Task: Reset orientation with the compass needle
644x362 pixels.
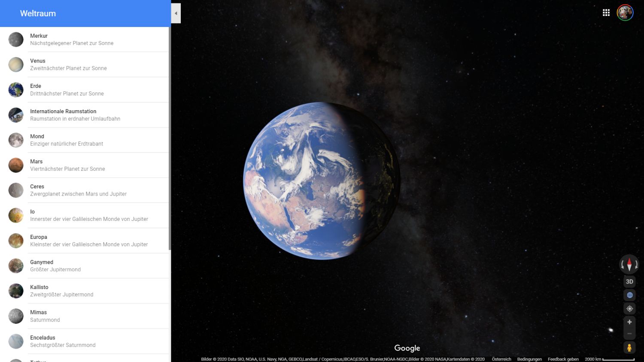Action: pos(629,264)
